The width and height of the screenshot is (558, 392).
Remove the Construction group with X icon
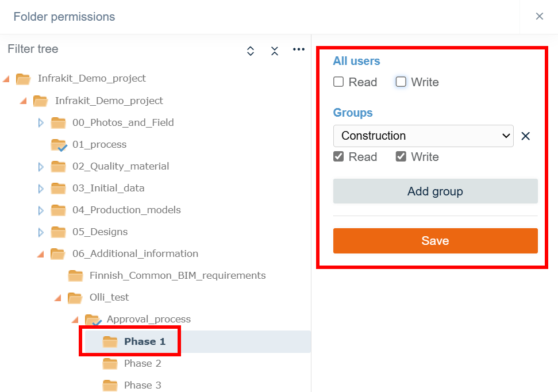525,136
